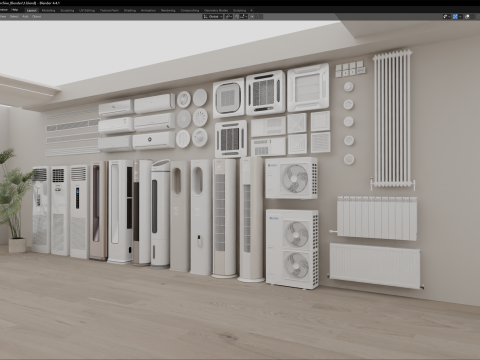The width and height of the screenshot is (480, 360).
Task: Add a new workspace with plus icon
Action: click(252, 10)
